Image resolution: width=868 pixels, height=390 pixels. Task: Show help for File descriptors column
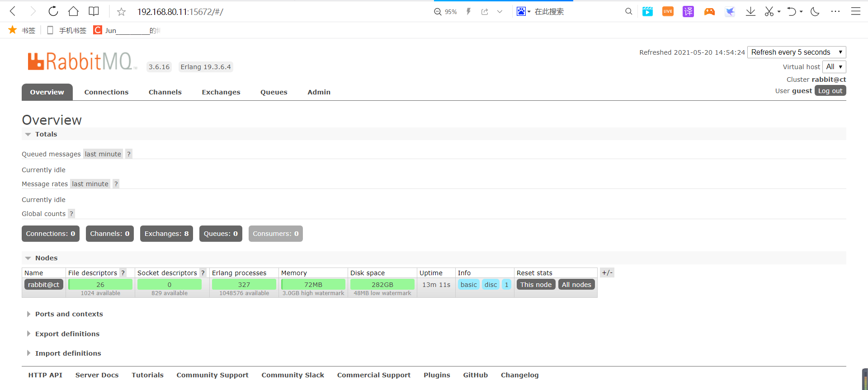click(123, 273)
